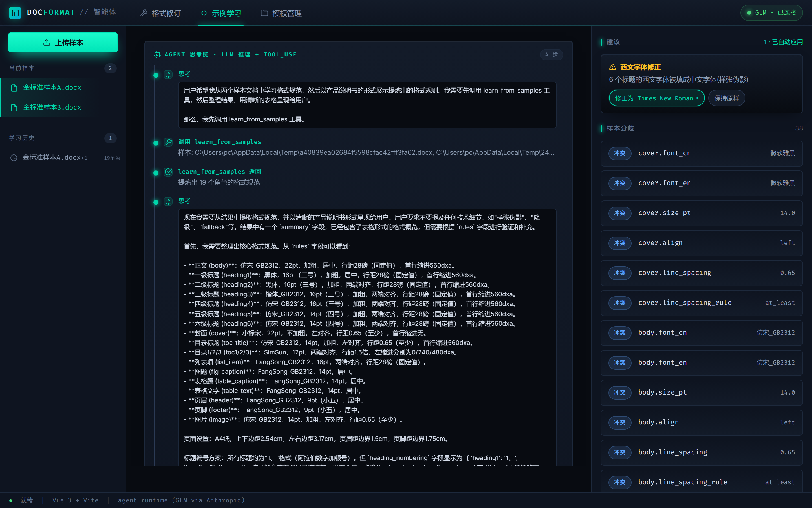Select 金标准样本A.docx in current samples
Viewport: 812px width, 508px height.
tap(63, 88)
